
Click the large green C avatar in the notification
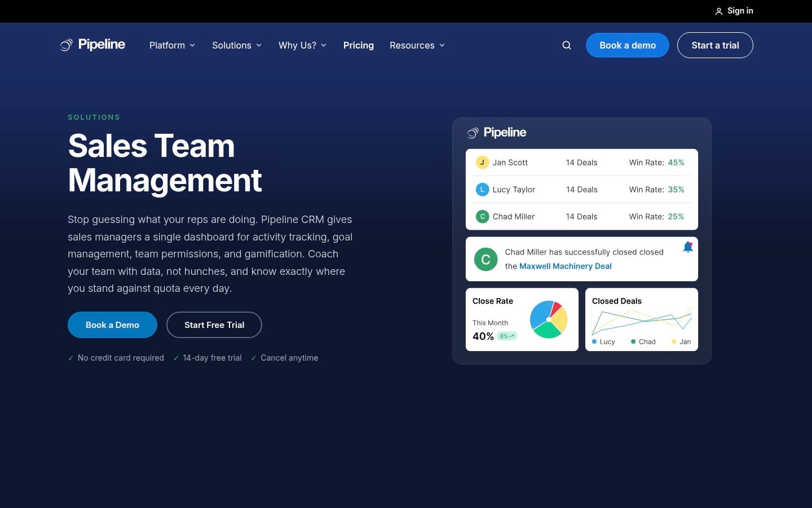[486, 260]
